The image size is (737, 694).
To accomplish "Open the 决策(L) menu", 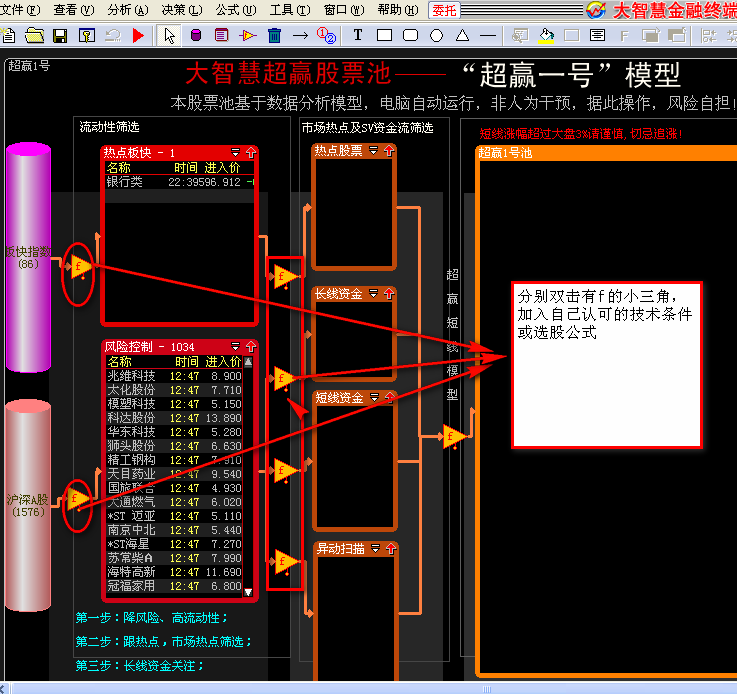I will tap(182, 10).
